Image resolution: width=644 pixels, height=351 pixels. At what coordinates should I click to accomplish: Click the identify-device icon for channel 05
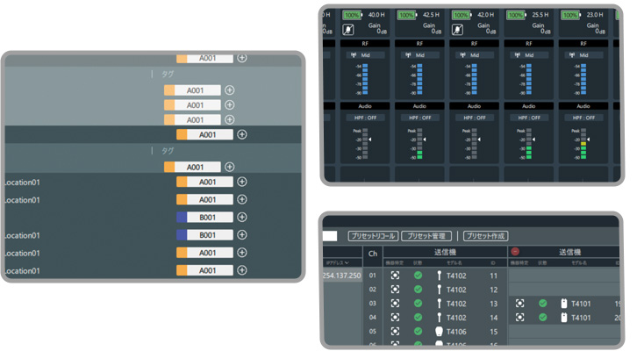(395, 332)
